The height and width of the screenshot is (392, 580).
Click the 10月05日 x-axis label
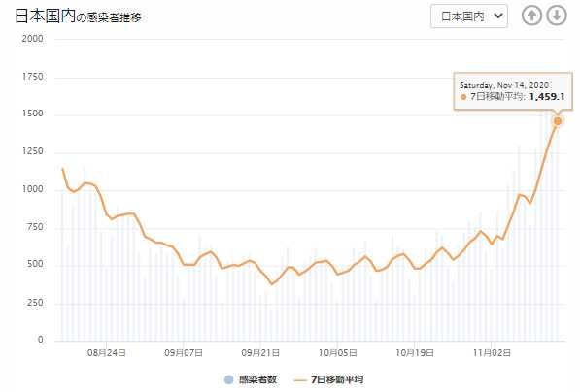pos(338,353)
